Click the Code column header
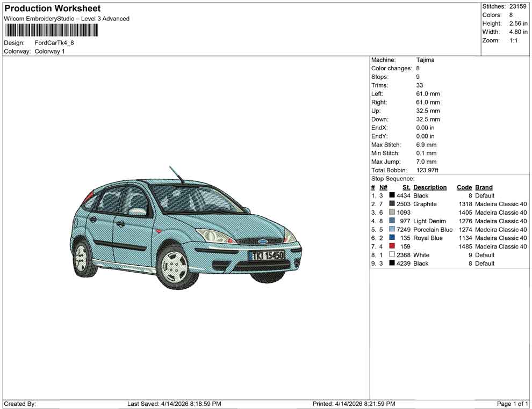 [x=464, y=187]
